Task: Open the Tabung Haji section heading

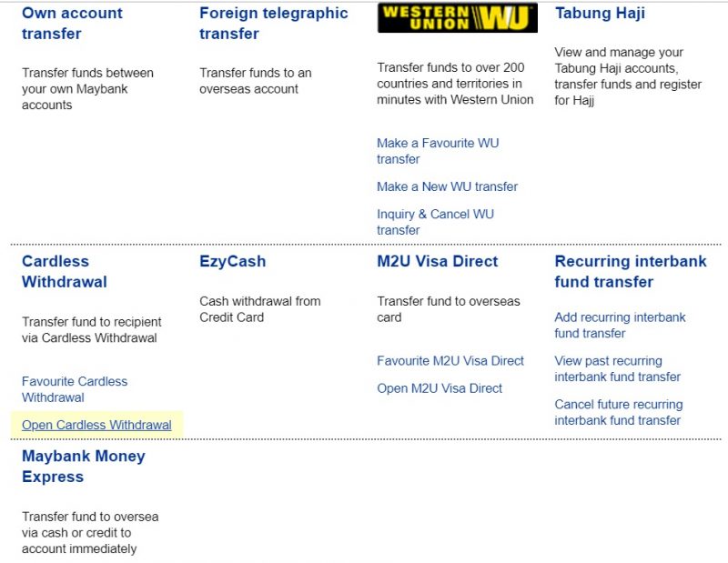Action: [x=600, y=13]
